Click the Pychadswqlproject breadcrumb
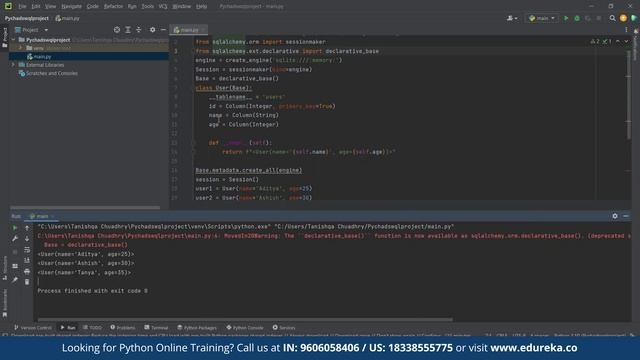The width and height of the screenshot is (640, 360). tap(27, 18)
